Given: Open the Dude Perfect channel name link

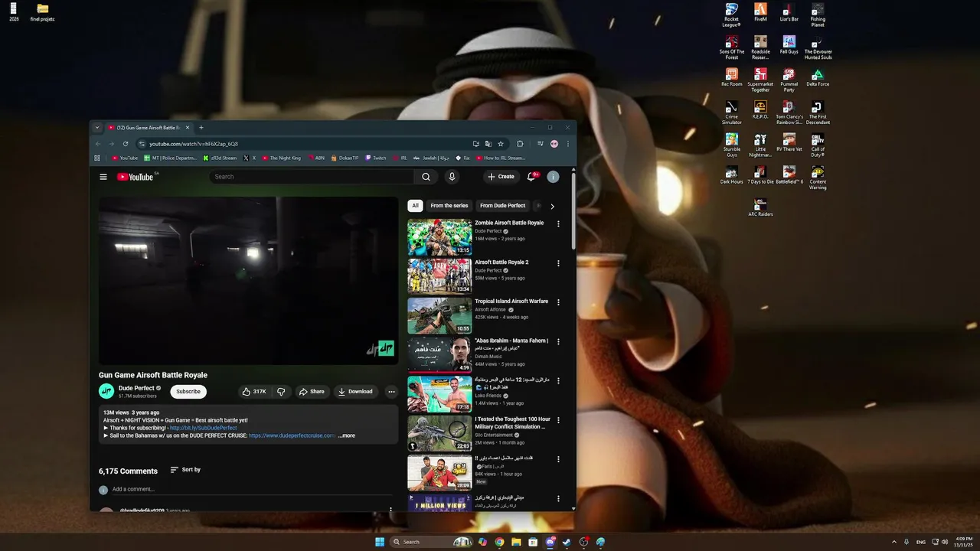Looking at the screenshot, I should point(136,388).
